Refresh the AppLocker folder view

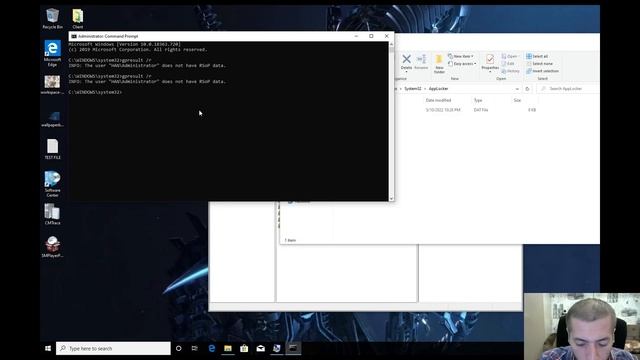point(527,89)
